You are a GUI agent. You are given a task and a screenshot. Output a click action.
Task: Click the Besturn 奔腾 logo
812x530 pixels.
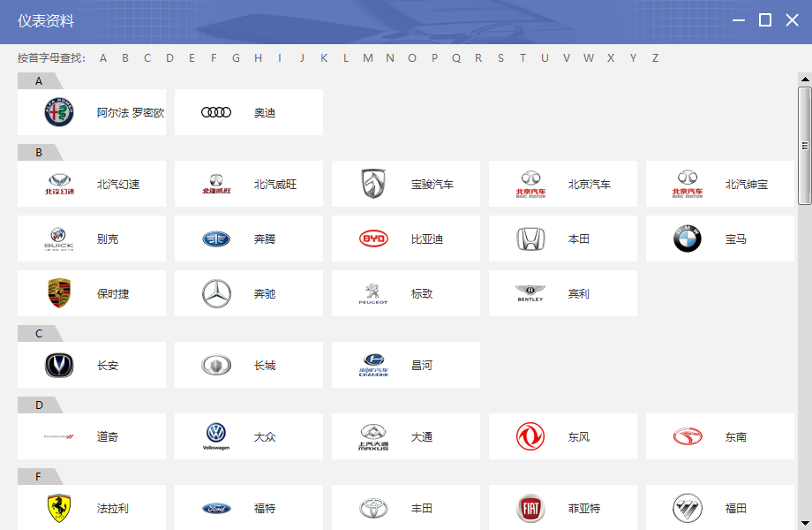(x=216, y=238)
